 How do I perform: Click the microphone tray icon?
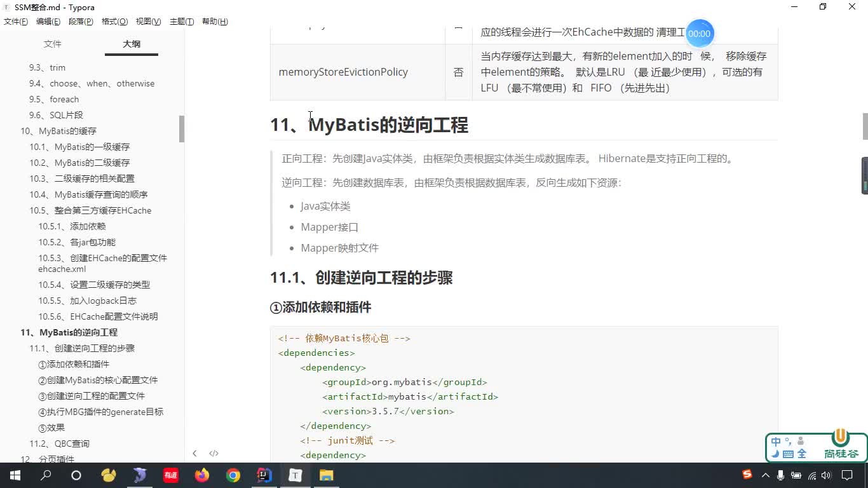pyautogui.click(x=781, y=475)
